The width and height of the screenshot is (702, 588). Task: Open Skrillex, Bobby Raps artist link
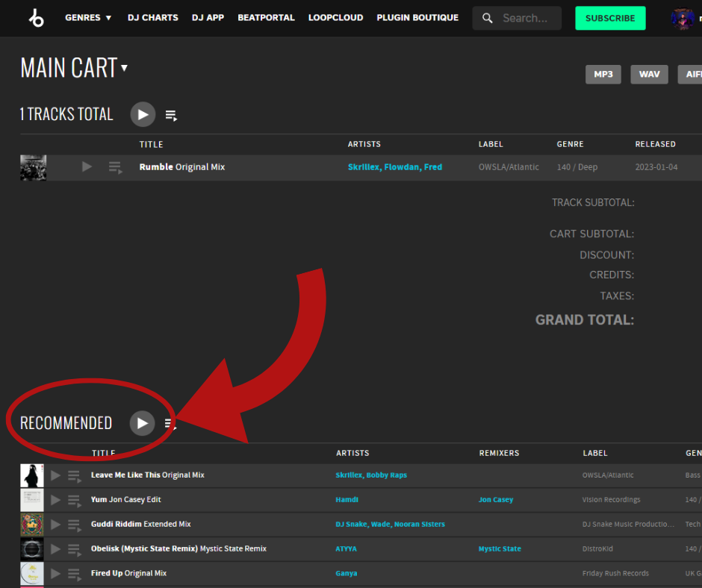coord(371,475)
